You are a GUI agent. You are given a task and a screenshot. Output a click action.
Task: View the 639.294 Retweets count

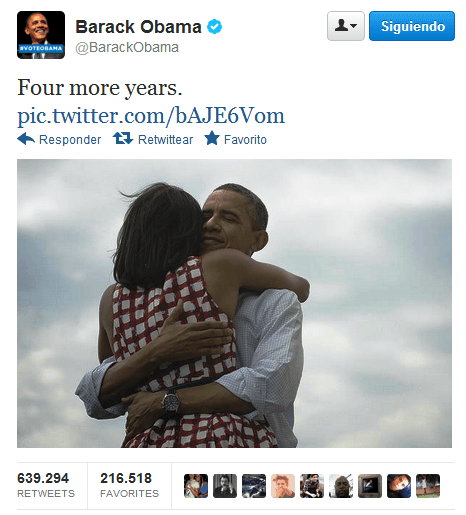point(46,485)
